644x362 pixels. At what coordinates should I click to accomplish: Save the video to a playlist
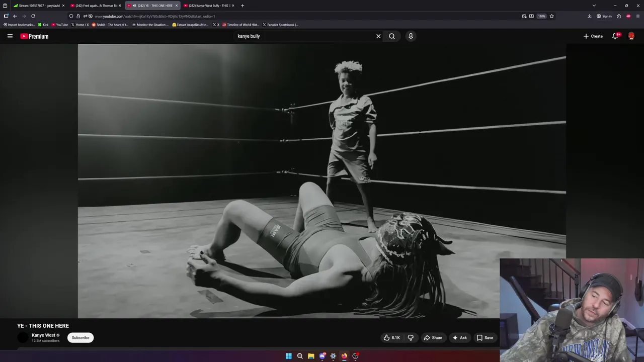pos(485,338)
